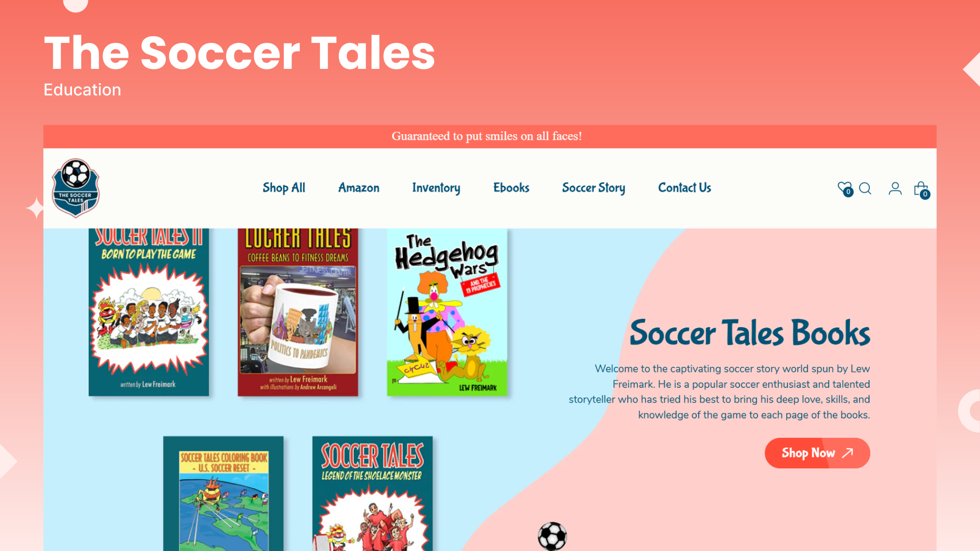Screen dimensions: 980x551
Task: Select the Ebooks menu item
Action: [x=511, y=188]
